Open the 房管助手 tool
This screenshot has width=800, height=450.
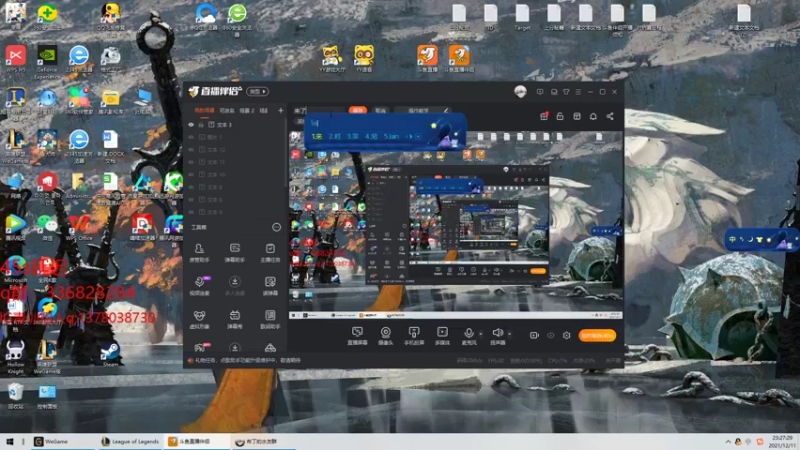(199, 252)
